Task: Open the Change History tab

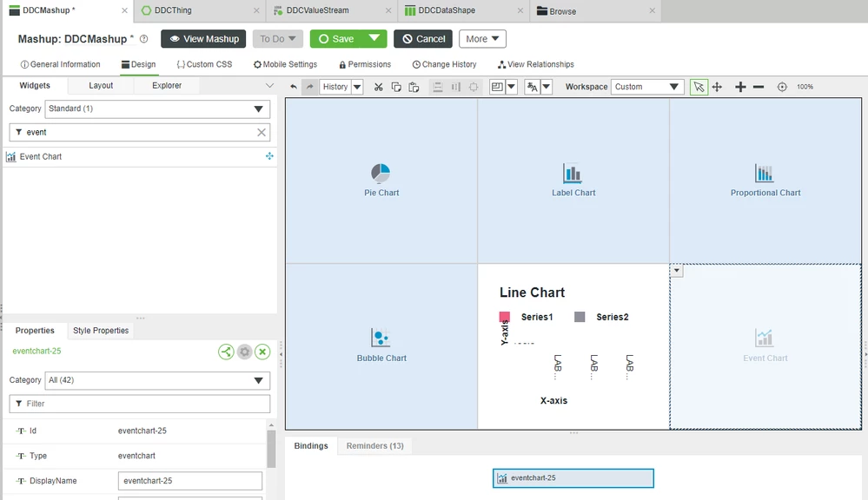Action: (x=445, y=64)
